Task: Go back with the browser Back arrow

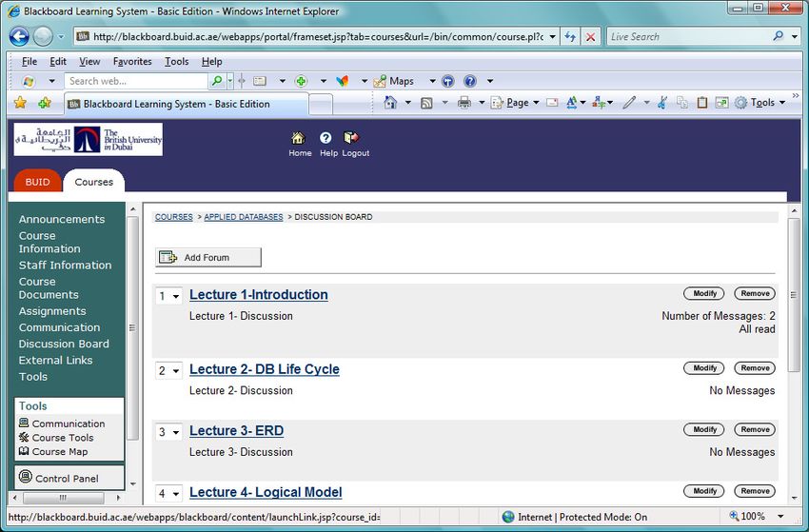Action: coord(19,36)
